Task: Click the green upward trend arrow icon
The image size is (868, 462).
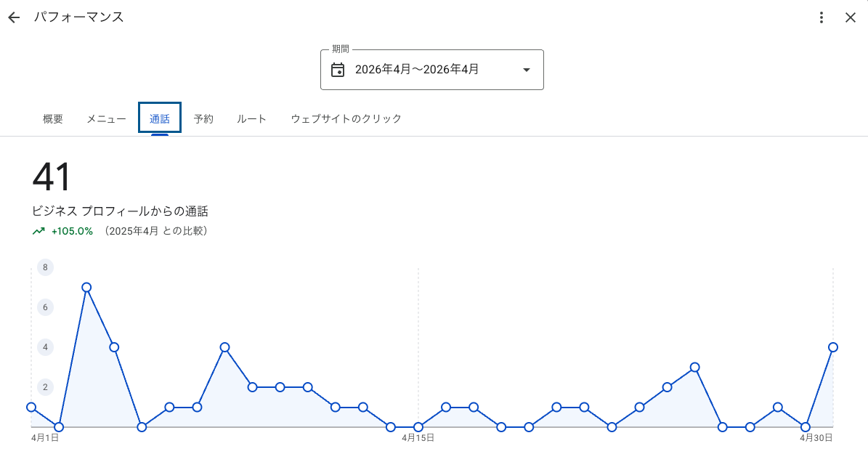Action: click(x=38, y=231)
